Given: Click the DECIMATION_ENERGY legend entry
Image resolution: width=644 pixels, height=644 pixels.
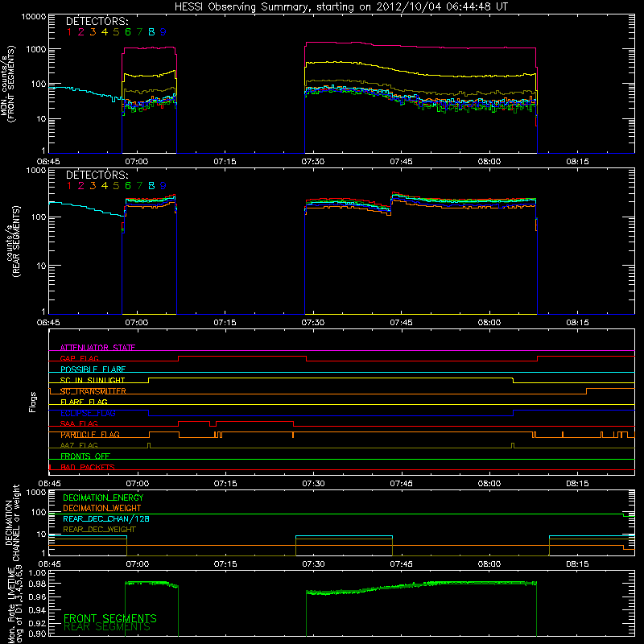Looking at the screenshot, I should [103, 497].
